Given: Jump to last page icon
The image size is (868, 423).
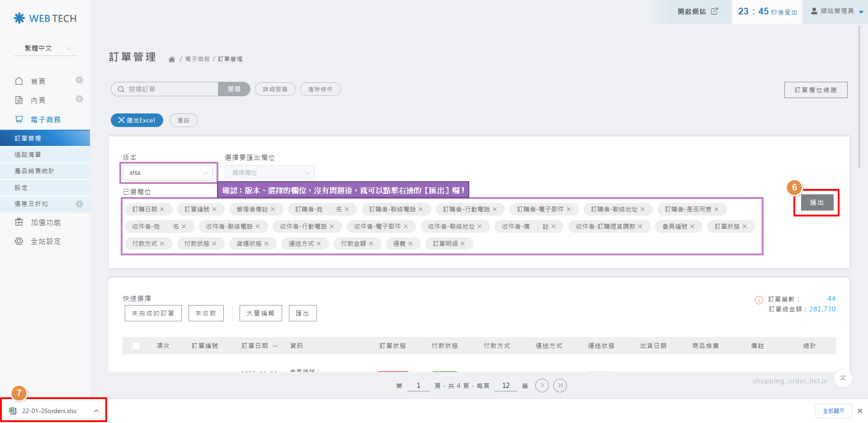Looking at the screenshot, I should point(560,385).
